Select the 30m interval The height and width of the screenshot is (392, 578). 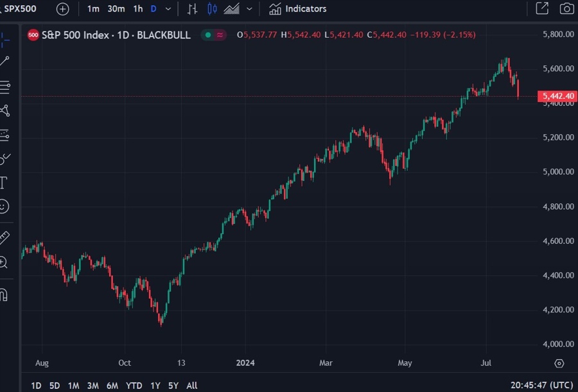(x=114, y=9)
